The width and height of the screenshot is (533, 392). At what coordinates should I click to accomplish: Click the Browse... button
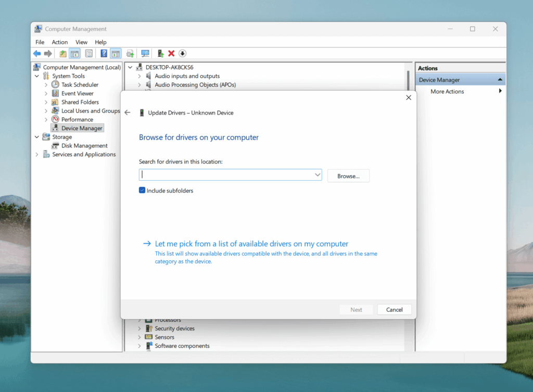click(x=348, y=176)
